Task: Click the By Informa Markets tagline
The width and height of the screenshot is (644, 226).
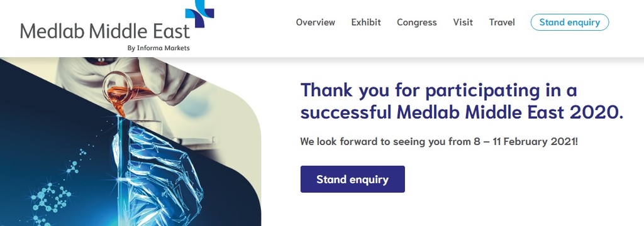Action: point(158,48)
